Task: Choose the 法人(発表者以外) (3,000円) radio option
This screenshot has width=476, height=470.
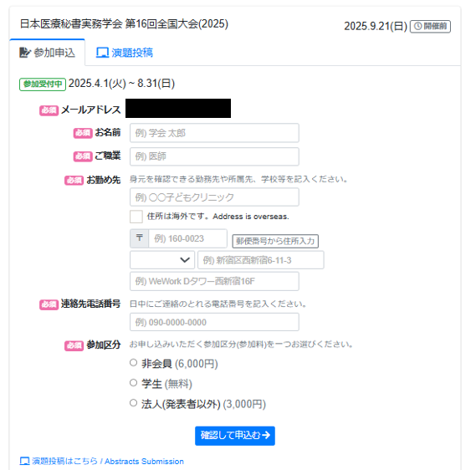Action: [133, 403]
